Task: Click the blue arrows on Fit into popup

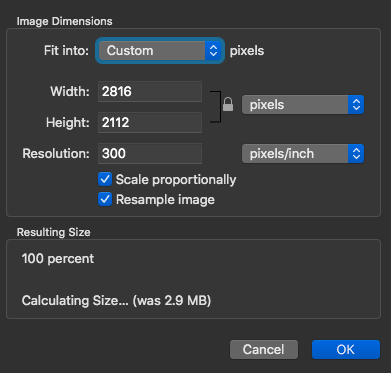Action: 213,51
